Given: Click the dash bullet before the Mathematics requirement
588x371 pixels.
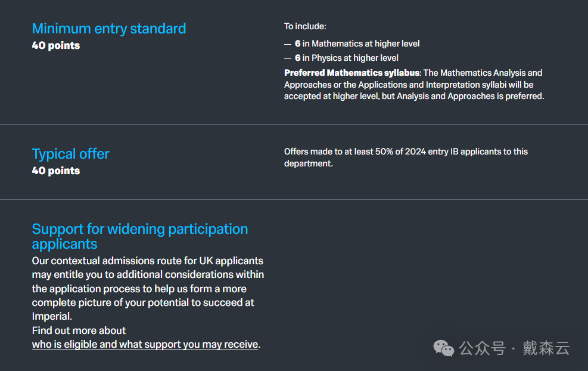Looking at the screenshot, I should tap(288, 44).
